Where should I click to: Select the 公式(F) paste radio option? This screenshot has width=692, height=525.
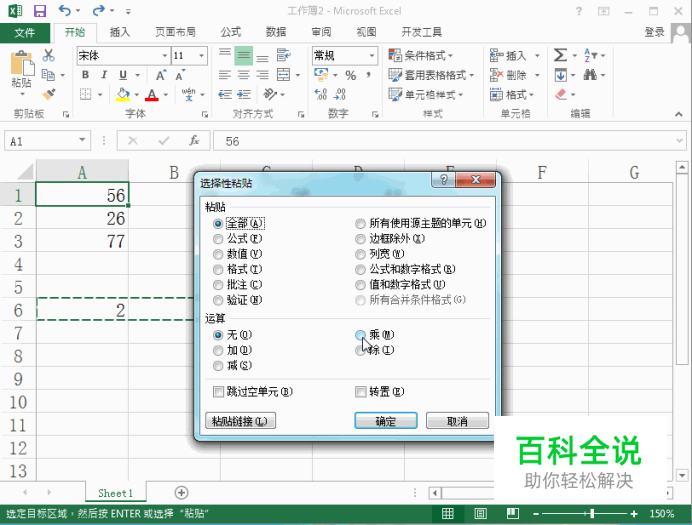218,239
